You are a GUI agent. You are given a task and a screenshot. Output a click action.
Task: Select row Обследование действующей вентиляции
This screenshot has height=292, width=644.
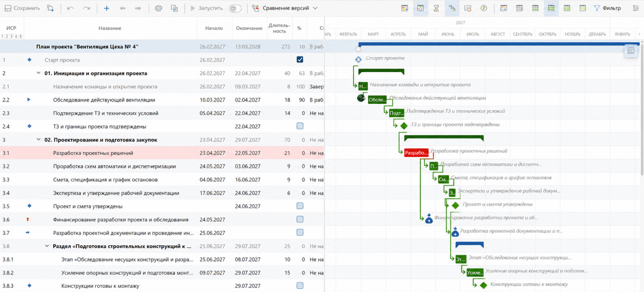click(162, 100)
